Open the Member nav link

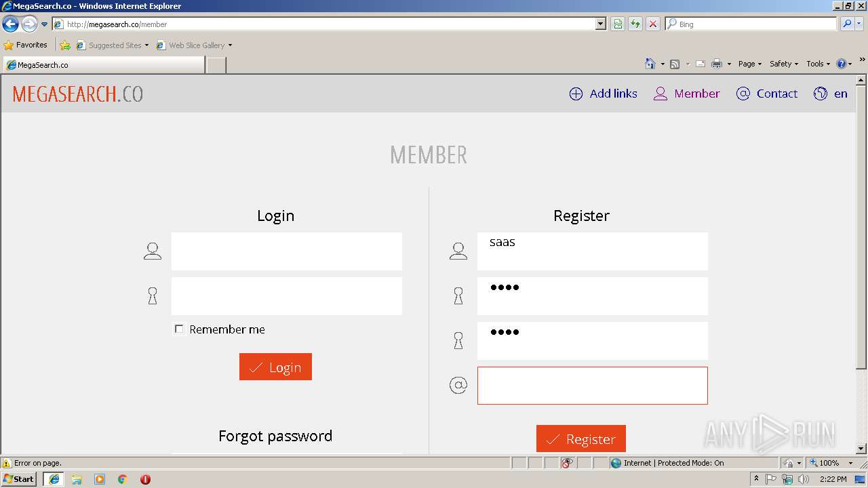coord(686,94)
